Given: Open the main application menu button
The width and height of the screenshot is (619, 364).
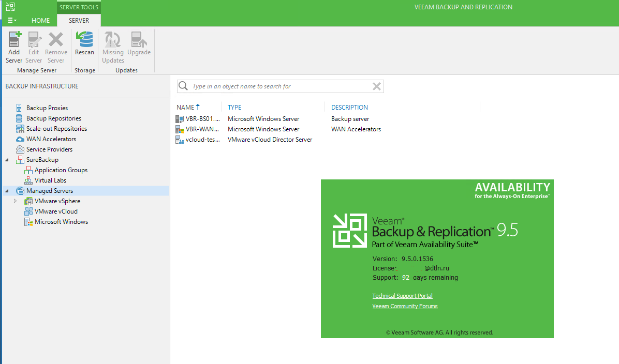Looking at the screenshot, I should point(12,20).
